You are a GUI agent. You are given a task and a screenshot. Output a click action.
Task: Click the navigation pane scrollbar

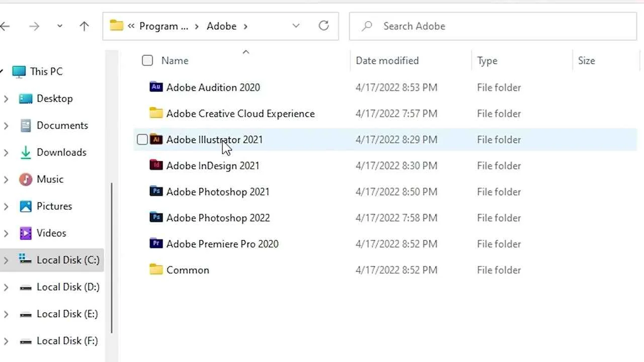point(112,259)
